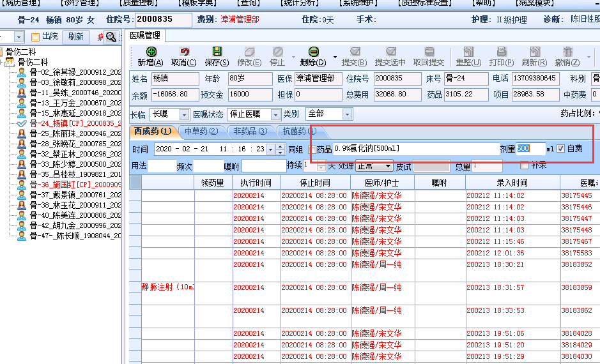Click the checkmark icon beside 骨-24_杨镇

[22, 123]
